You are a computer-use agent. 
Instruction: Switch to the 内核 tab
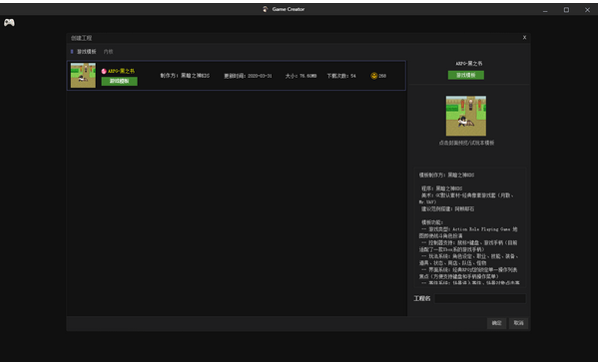coord(108,52)
